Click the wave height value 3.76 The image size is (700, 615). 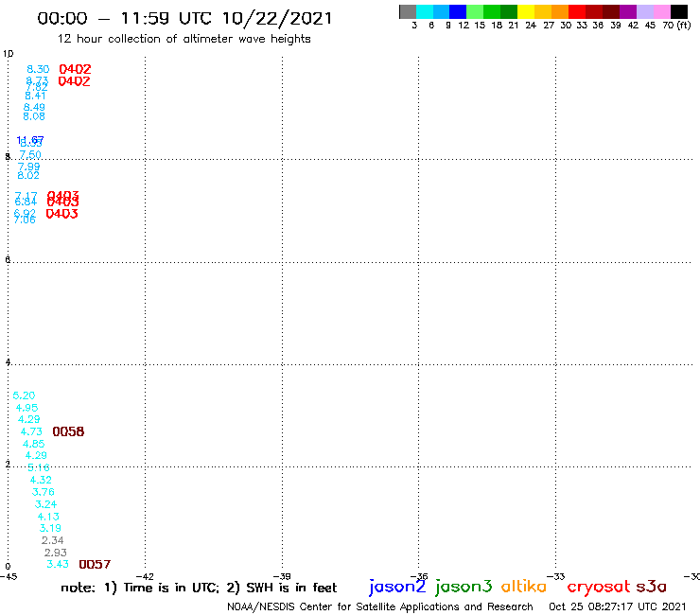(x=44, y=492)
